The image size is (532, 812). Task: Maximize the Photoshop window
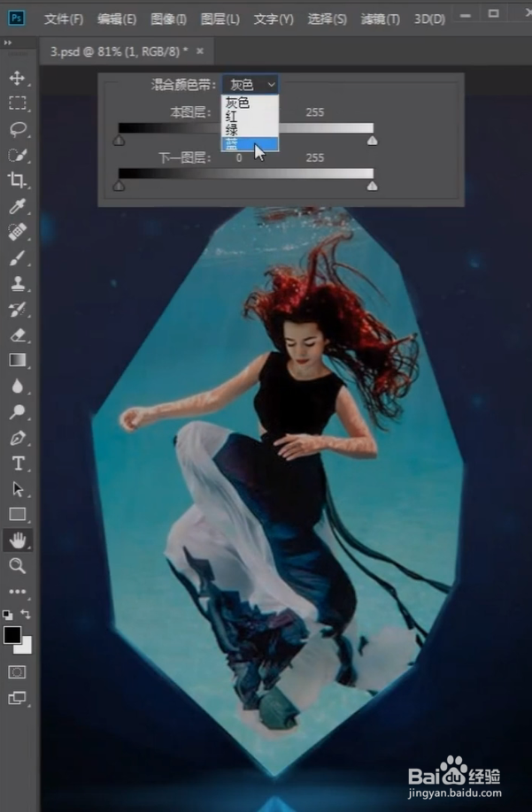pyautogui.click(x=494, y=14)
